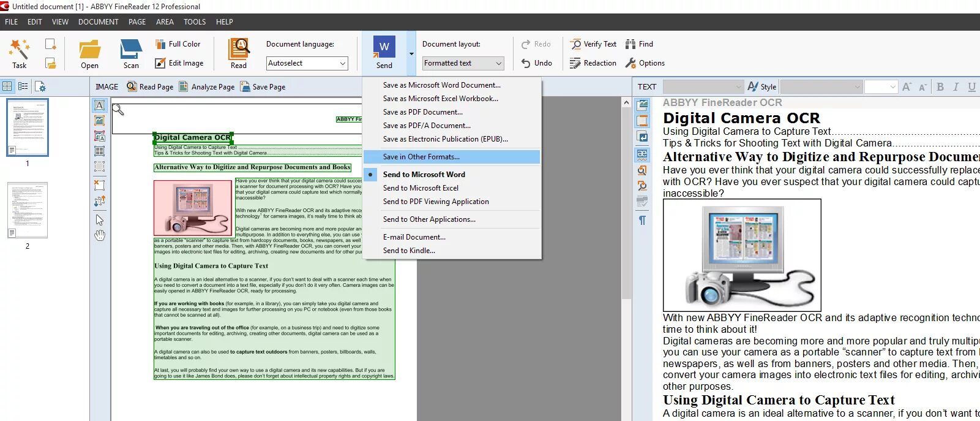This screenshot has height=421, width=980.
Task: Click the Style editor button
Action: 762,86
